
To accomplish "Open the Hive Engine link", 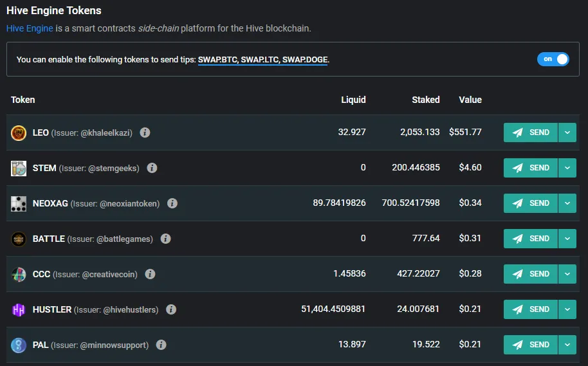I will point(30,28).
